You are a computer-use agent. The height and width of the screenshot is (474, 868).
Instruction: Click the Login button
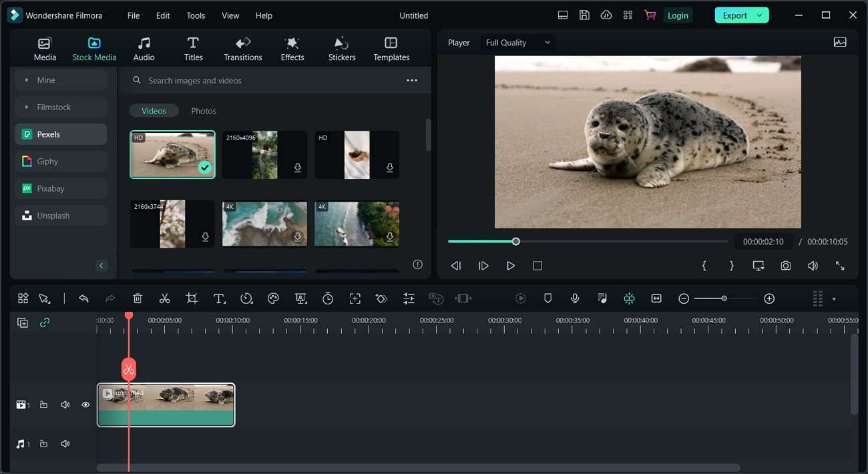click(678, 15)
